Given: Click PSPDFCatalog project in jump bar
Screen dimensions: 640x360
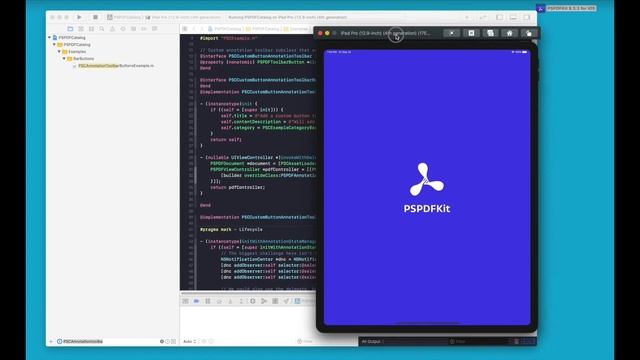Looking at the screenshot, I should pos(225,29).
